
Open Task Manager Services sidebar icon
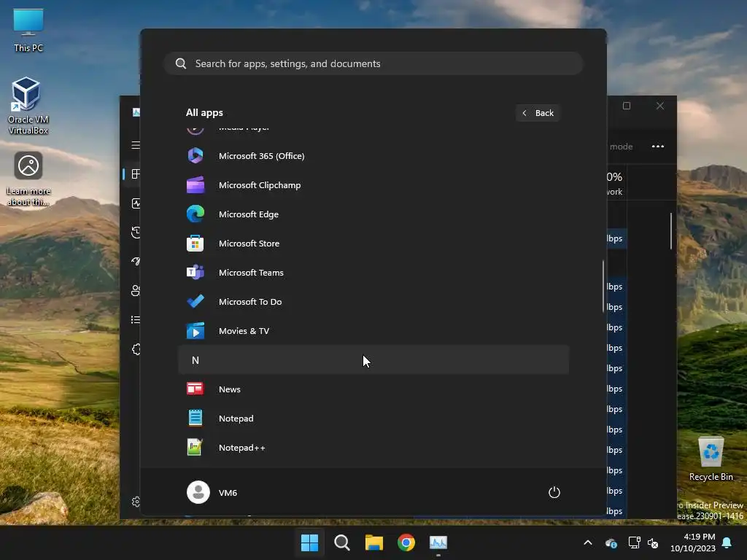(136, 349)
